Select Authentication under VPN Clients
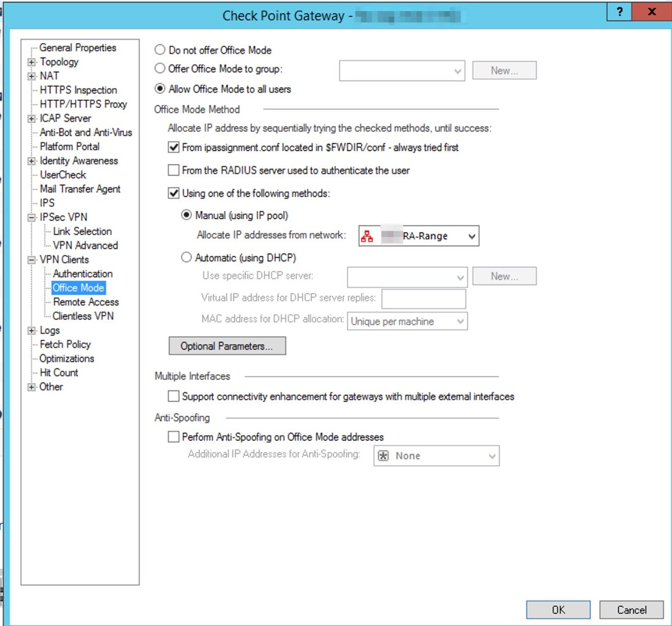 [83, 274]
